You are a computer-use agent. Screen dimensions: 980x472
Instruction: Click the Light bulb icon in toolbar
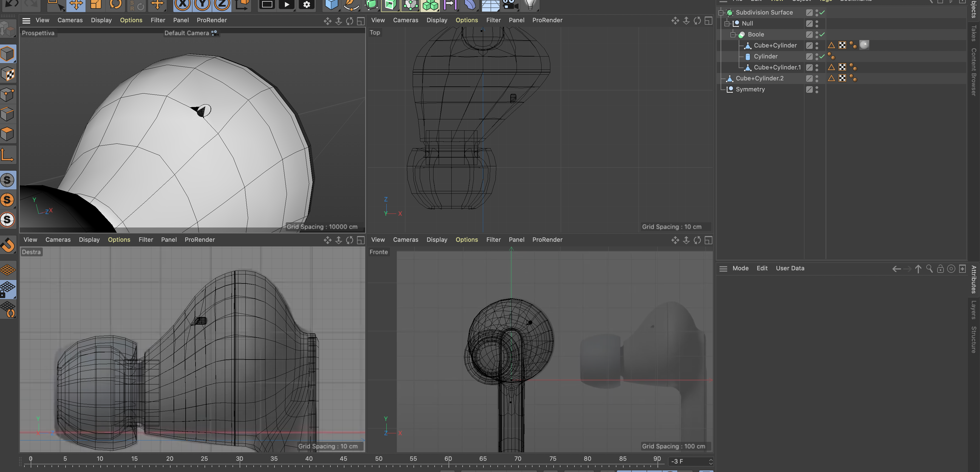click(530, 5)
